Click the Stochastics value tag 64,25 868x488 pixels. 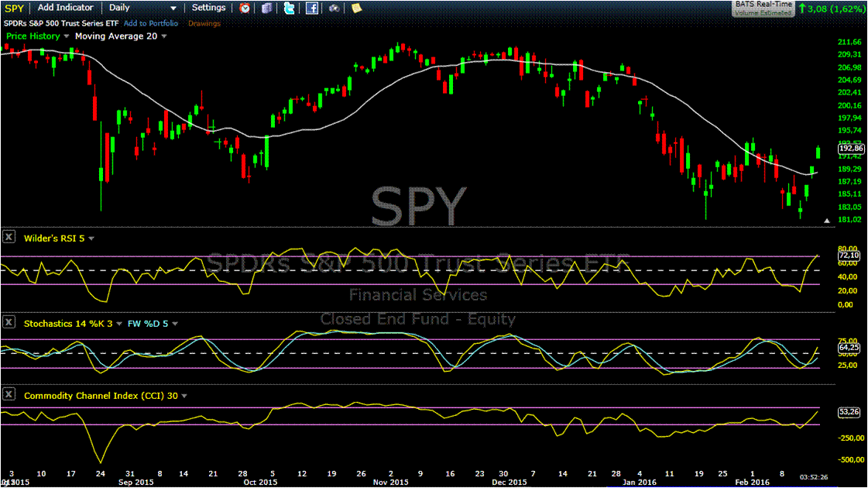[x=849, y=347]
